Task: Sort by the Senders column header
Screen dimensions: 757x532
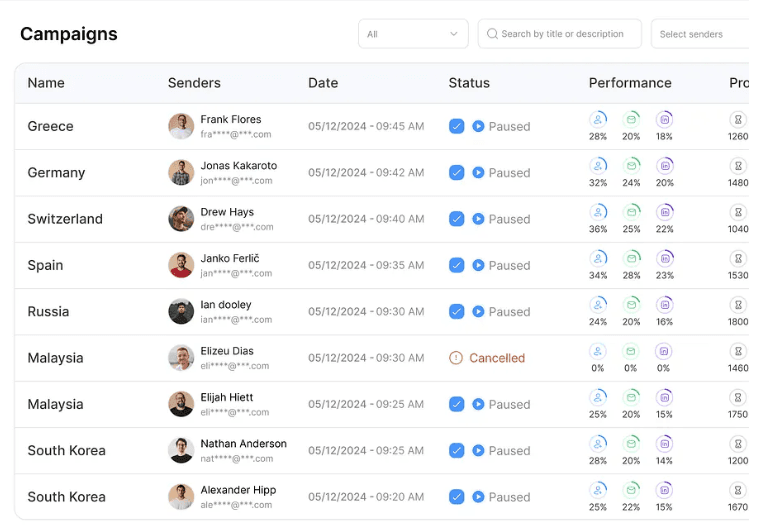Action: 194,83
